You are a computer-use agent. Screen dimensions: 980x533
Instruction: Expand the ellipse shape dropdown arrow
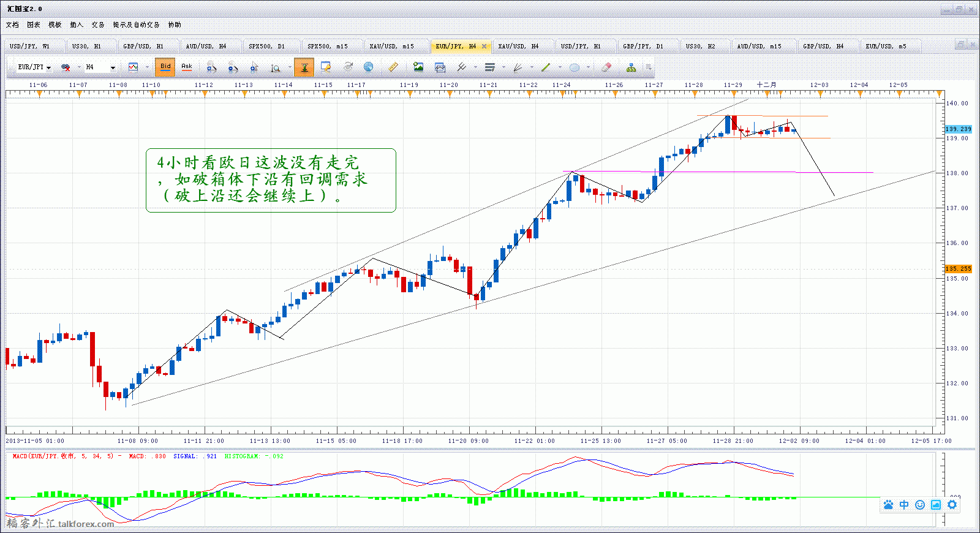point(588,67)
